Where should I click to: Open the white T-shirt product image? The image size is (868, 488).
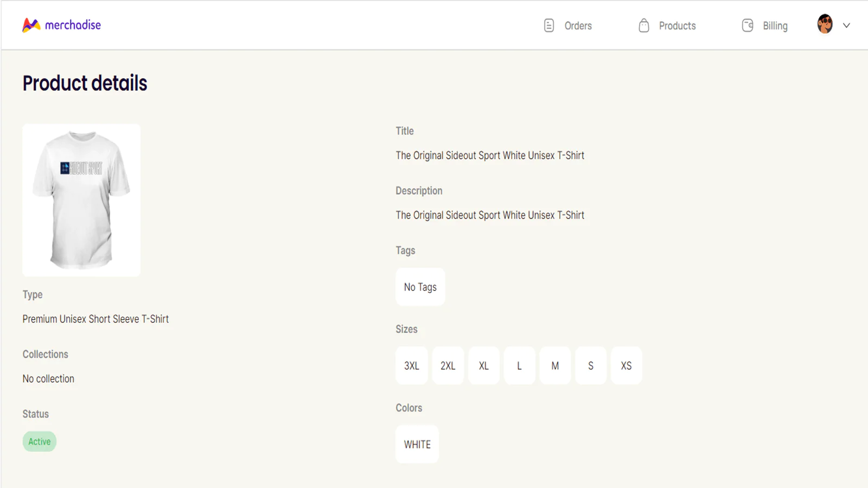[81, 200]
